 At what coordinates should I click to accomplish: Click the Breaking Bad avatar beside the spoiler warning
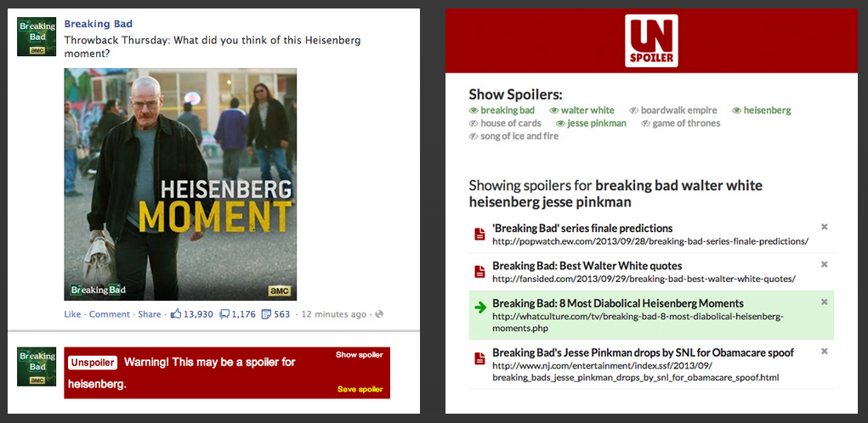(37, 366)
